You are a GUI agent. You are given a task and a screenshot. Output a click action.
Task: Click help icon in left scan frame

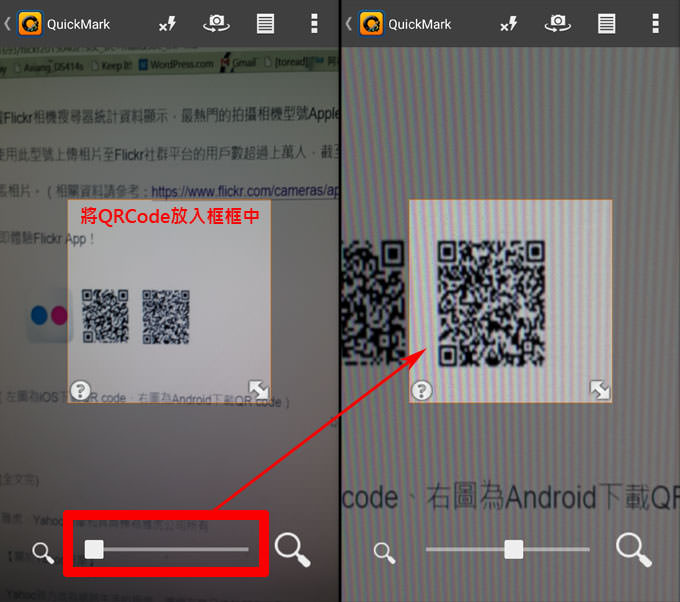click(x=81, y=390)
